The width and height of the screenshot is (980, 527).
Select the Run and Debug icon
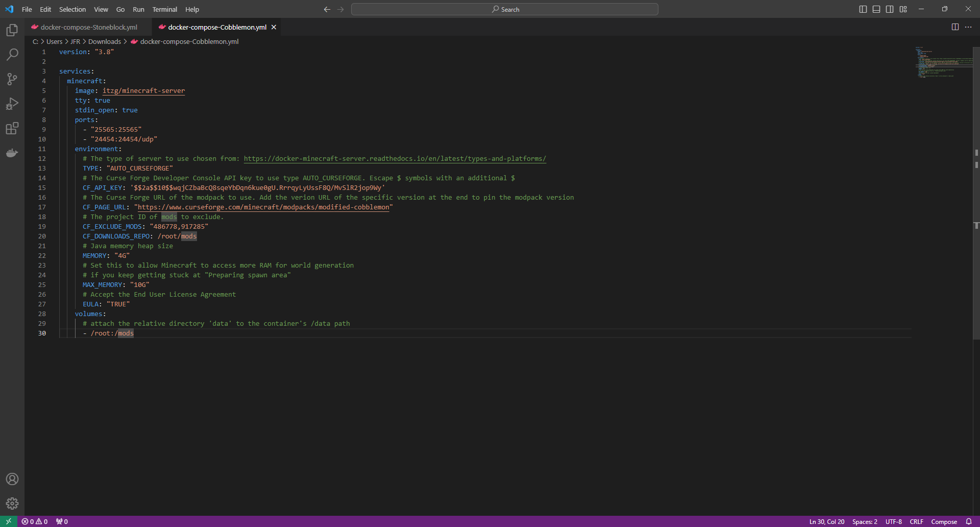(12, 104)
